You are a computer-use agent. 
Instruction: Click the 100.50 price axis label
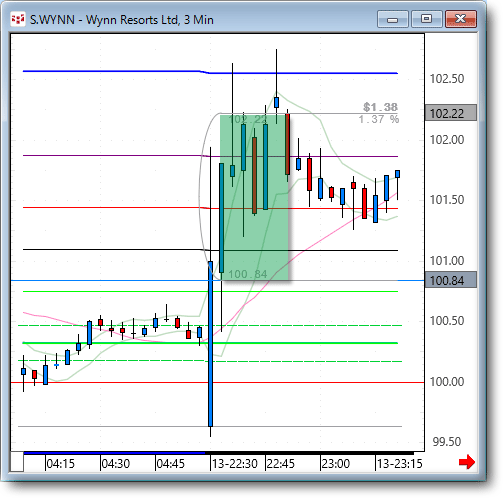[447, 321]
